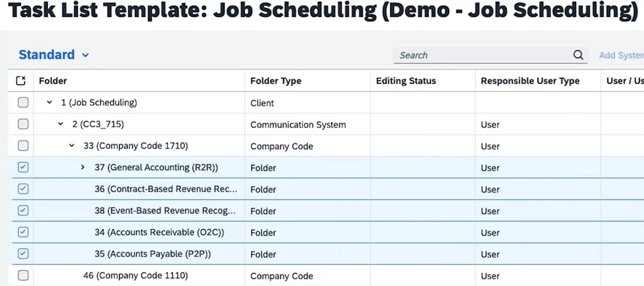This screenshot has width=644, height=286.
Task: Click the search magnifier icon
Action: 578,55
